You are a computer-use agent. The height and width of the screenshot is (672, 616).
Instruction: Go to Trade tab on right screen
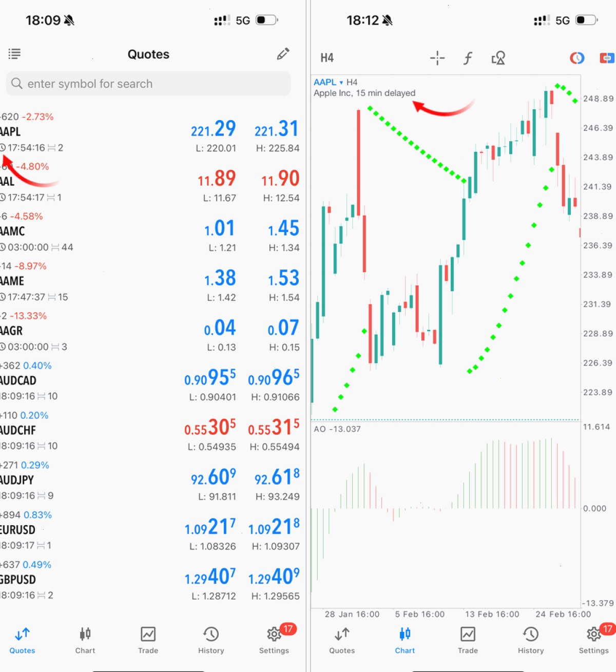(468, 640)
